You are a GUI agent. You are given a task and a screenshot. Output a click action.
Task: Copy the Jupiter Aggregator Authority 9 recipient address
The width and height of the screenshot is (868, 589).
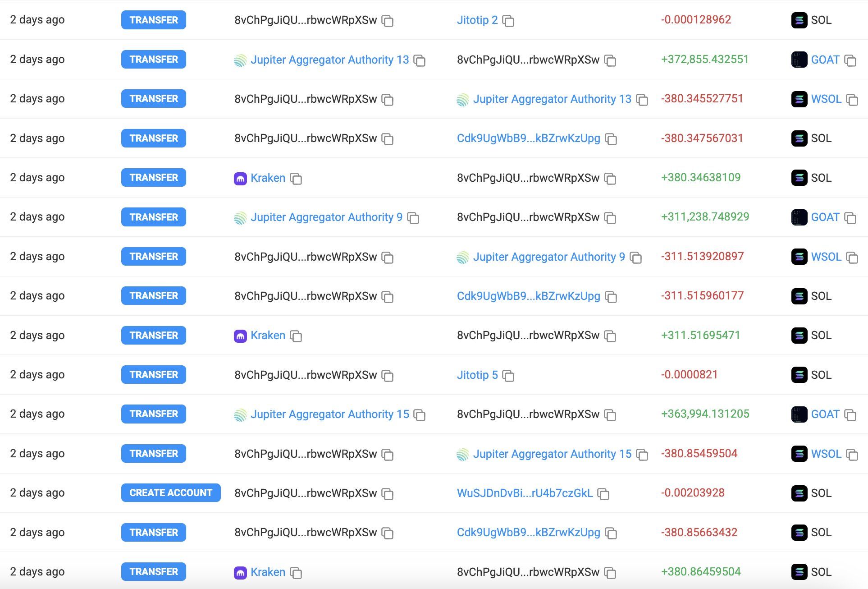click(635, 258)
